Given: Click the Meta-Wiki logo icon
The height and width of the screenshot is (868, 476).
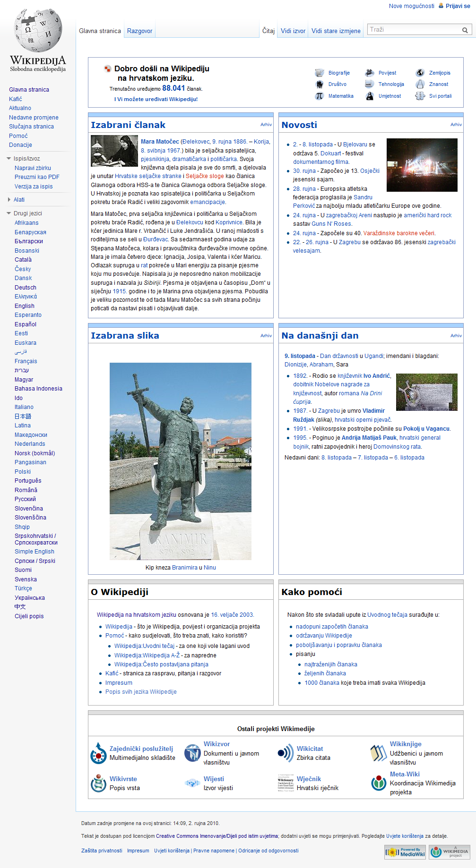Looking at the screenshot, I should pyautogui.click(x=379, y=783).
